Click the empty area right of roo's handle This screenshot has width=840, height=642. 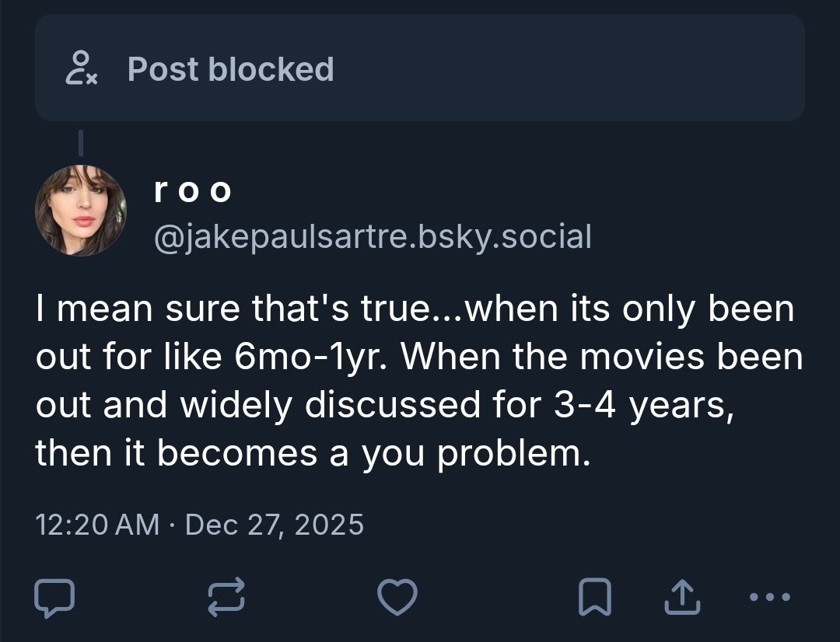click(700, 236)
